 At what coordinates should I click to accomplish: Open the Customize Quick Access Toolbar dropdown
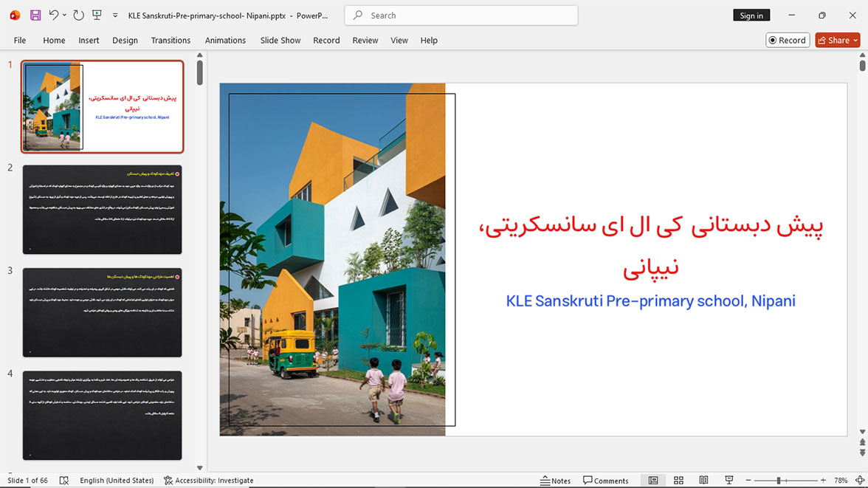pos(115,16)
